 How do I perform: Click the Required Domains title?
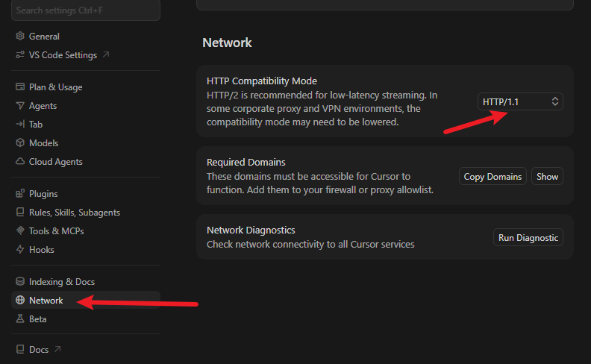coord(246,162)
